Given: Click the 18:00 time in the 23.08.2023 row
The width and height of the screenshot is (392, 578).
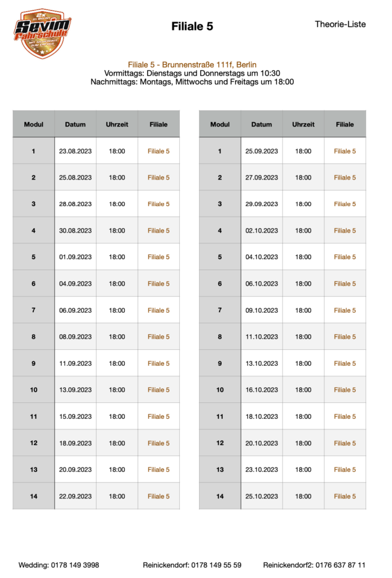Looking at the screenshot, I should coord(117,151).
